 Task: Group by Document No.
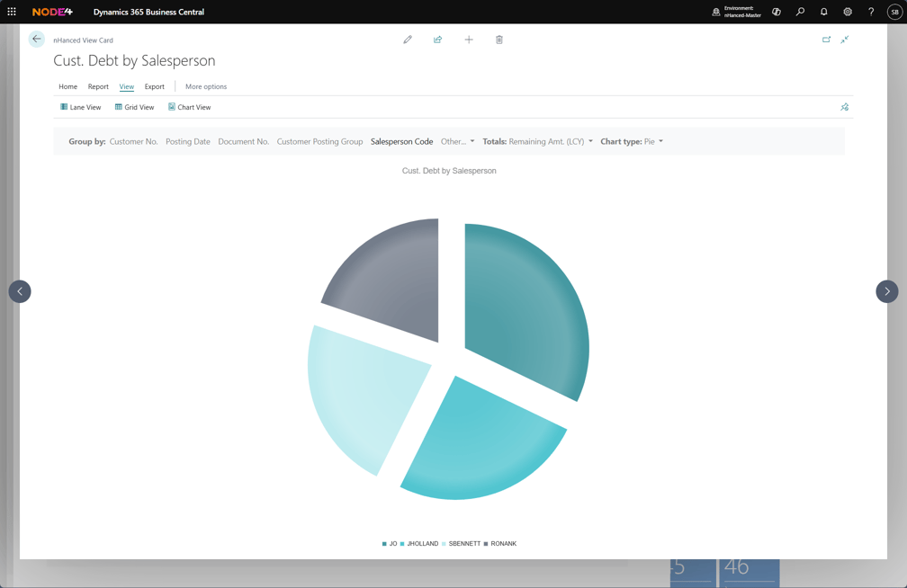244,142
